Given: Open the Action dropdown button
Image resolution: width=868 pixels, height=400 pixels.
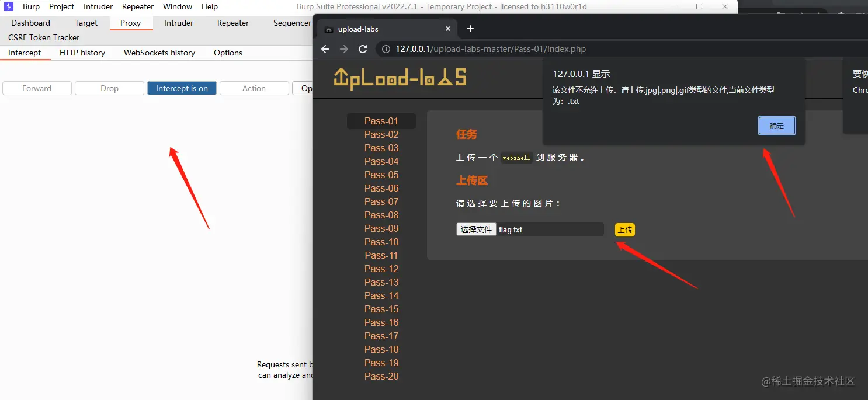Looking at the screenshot, I should (x=254, y=88).
